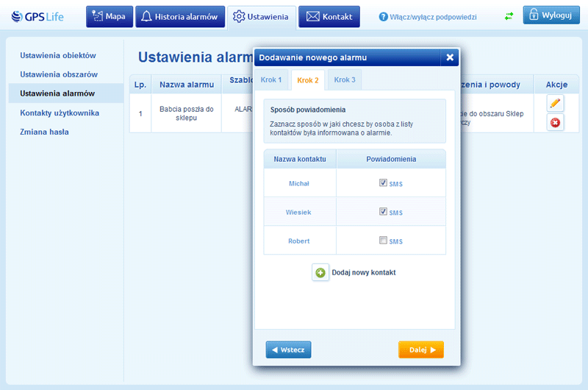588x390 pixels.
Task: Click the Nazwa alarmu column header
Action: pos(187,85)
